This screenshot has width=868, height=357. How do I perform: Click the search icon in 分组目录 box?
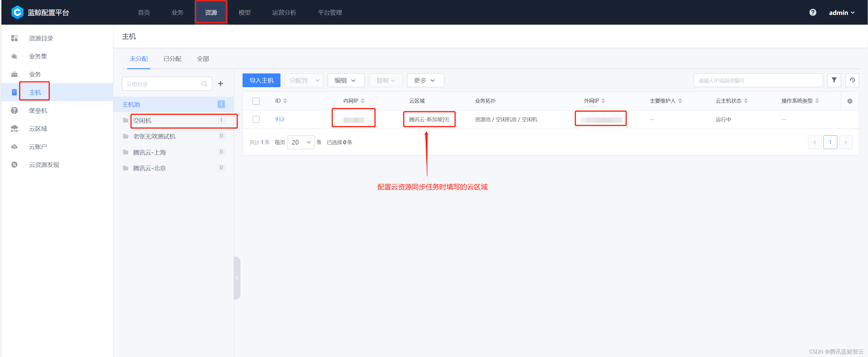pos(204,84)
